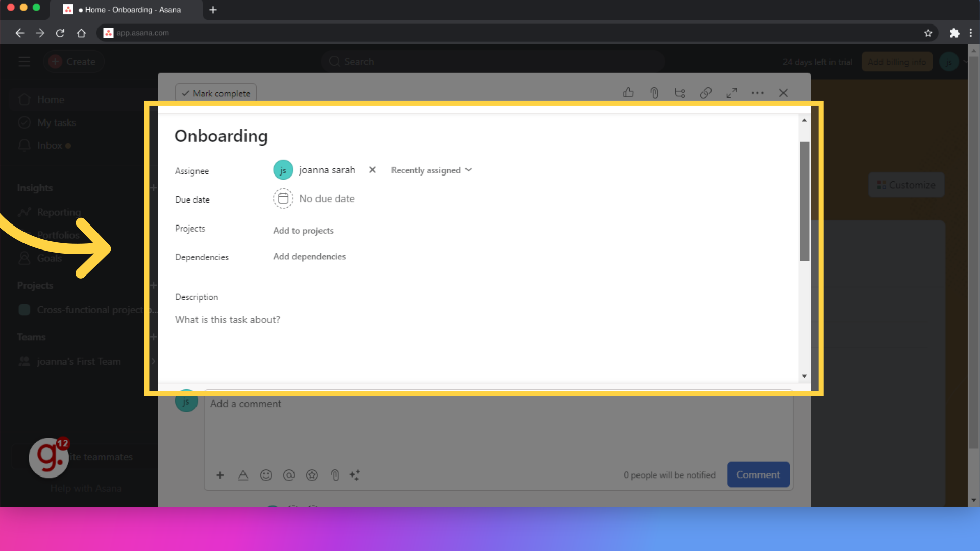
Task: Click the attachment paperclip icon
Action: pos(654,93)
